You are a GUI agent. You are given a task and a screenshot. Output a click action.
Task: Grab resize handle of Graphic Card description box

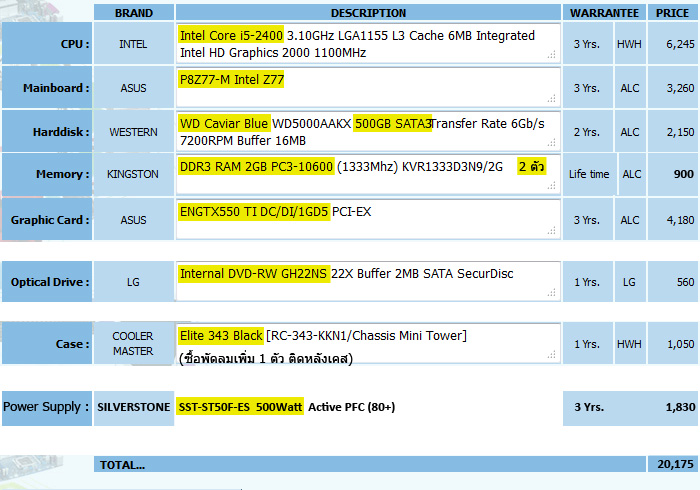552,231
